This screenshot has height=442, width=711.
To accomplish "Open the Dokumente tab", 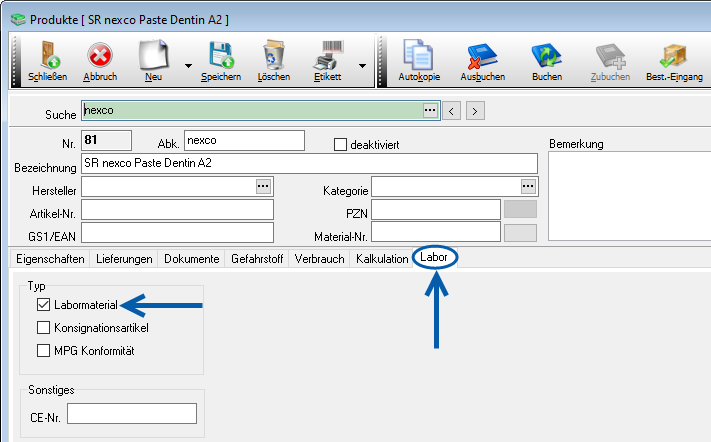I will coord(191,259).
